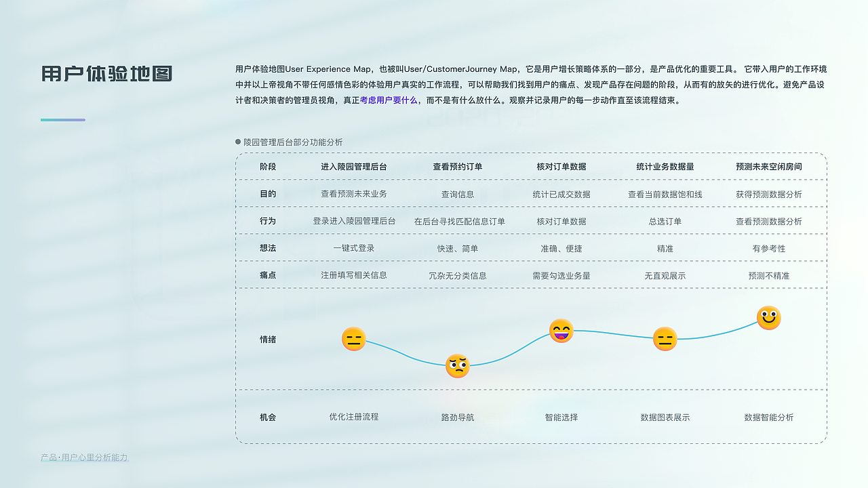Select the 痛点 row label
Screen dimensions: 868x488
click(x=267, y=275)
